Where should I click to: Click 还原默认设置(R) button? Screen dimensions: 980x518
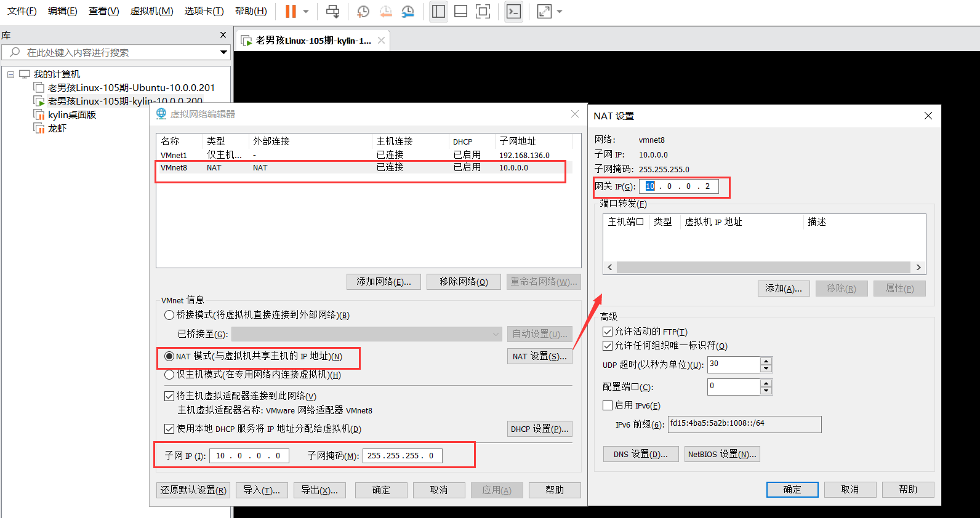coord(193,490)
